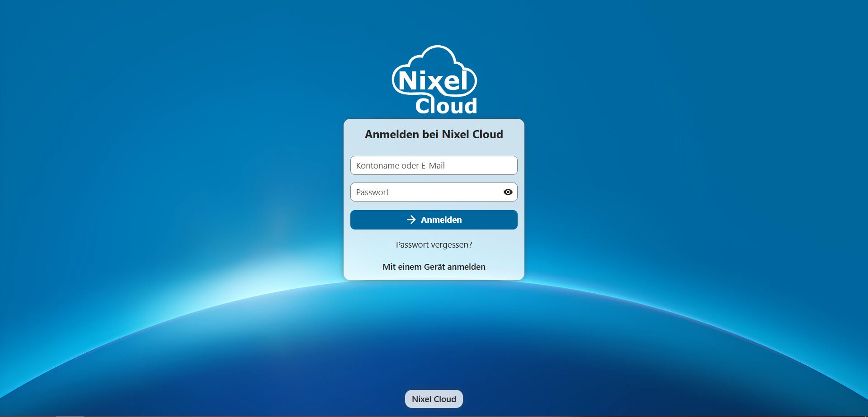This screenshot has width=868, height=417.
Task: Click the Nixel Cloud logo
Action: click(434, 80)
